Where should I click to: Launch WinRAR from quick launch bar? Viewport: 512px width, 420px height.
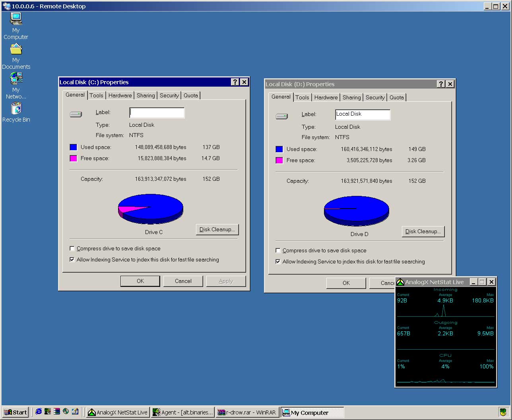(x=57, y=412)
